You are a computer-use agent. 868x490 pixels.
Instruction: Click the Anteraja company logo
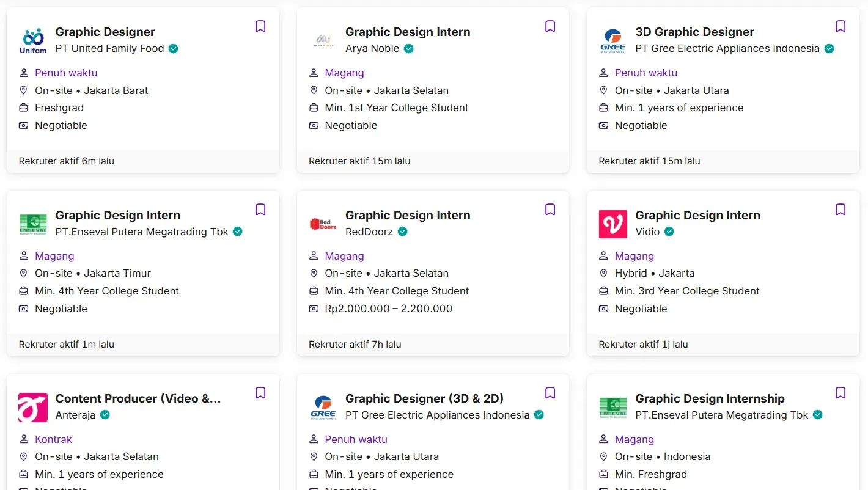(x=33, y=408)
